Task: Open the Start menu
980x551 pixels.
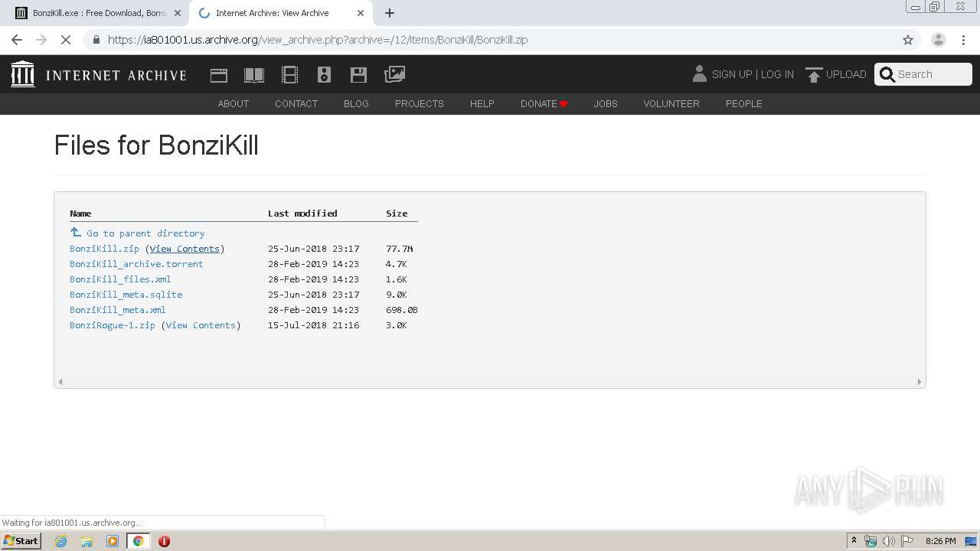Action: (x=21, y=541)
